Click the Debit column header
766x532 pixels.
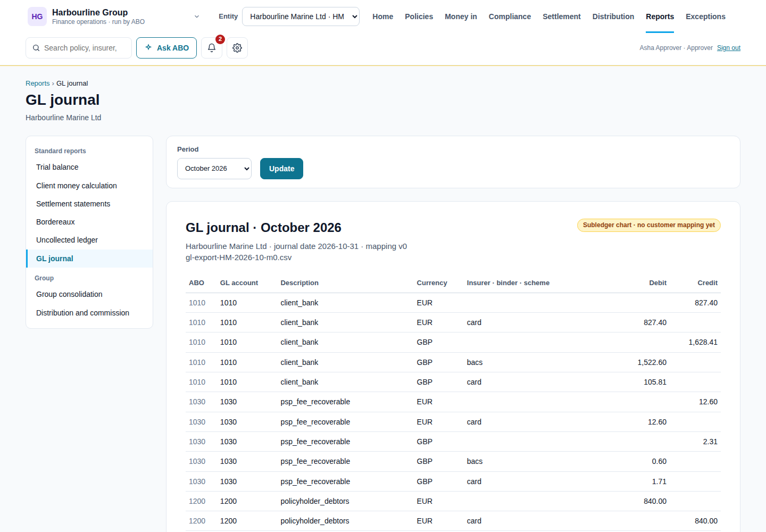pyautogui.click(x=657, y=283)
